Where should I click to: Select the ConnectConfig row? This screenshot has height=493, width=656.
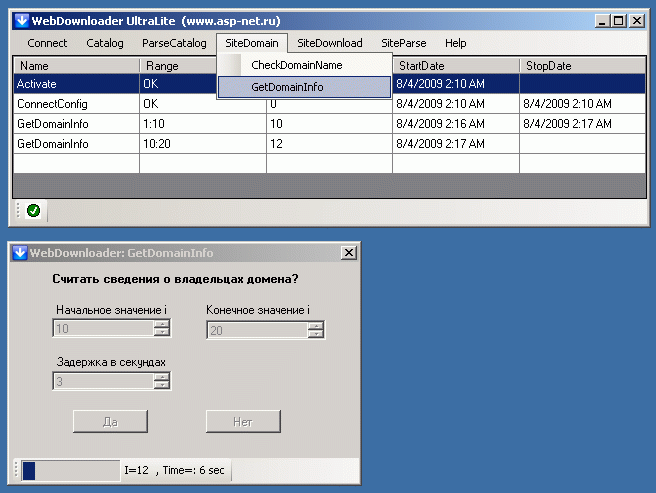coord(330,104)
